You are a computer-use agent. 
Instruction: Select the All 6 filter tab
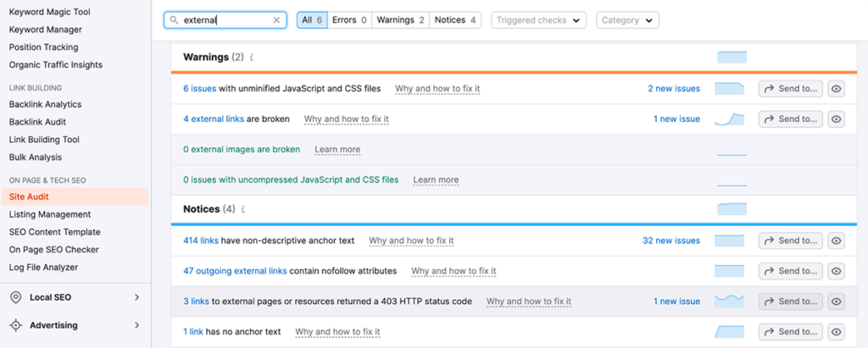312,20
